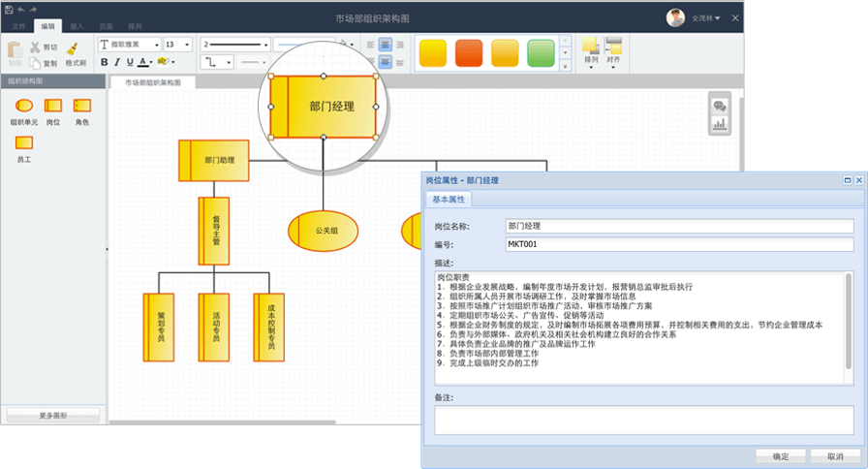Click the 剪切 cut scissors icon
The width and height of the screenshot is (868, 469).
(35, 47)
